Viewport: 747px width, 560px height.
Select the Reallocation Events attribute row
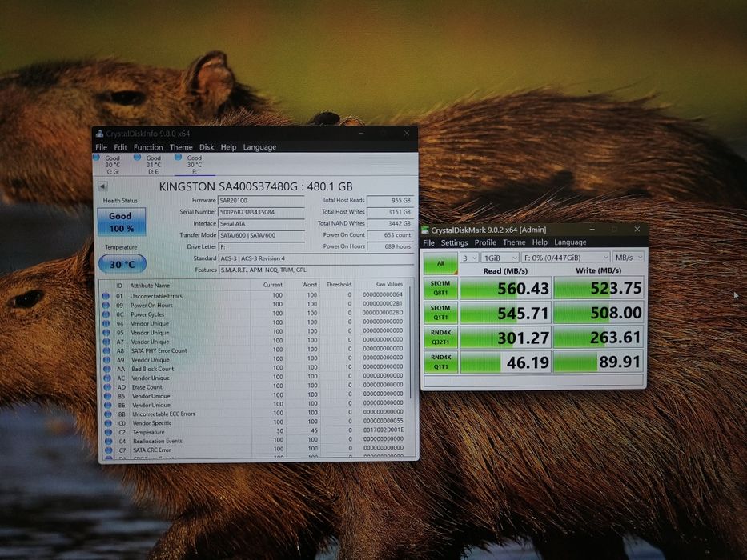tap(255, 441)
